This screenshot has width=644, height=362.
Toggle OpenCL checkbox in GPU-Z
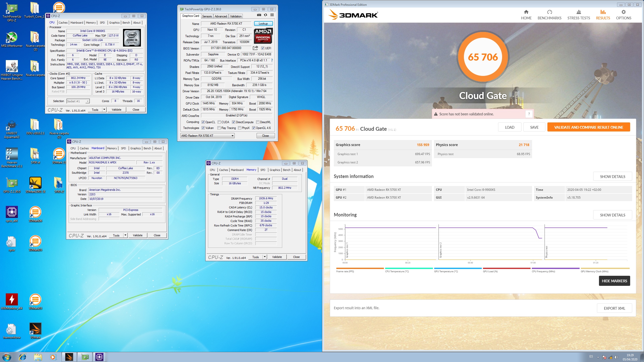(x=203, y=122)
